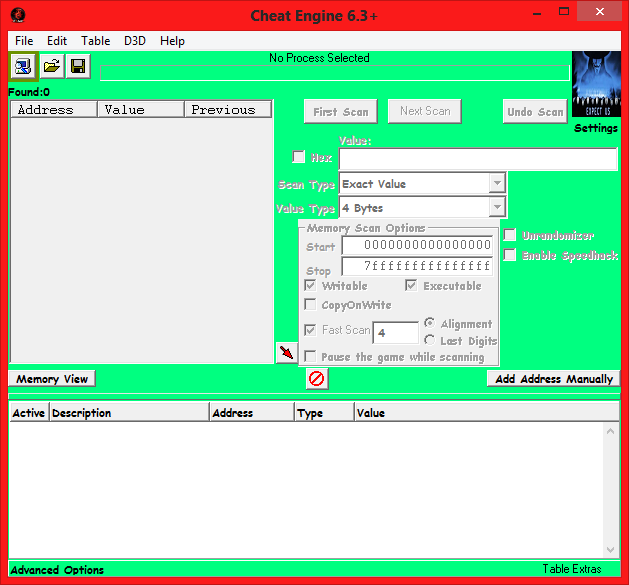The width and height of the screenshot is (629, 585).
Task: Click the save floppy disk icon
Action: point(78,67)
